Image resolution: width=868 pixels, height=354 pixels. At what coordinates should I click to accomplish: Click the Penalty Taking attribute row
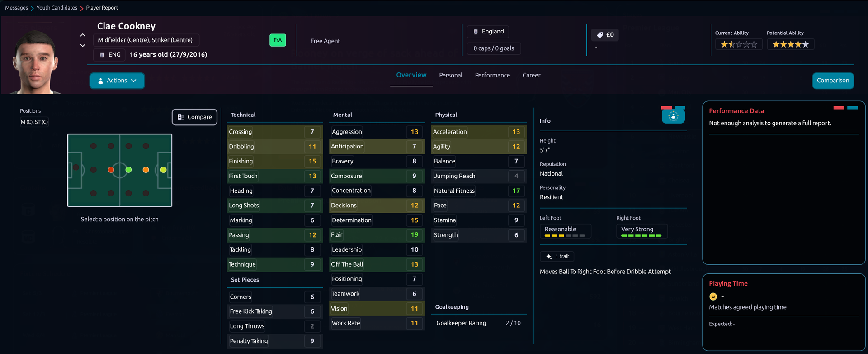[275, 341]
